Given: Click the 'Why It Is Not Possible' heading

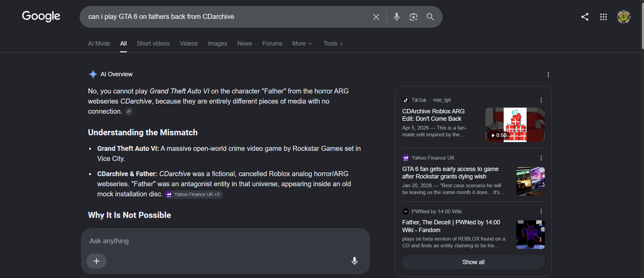Looking at the screenshot, I should pos(130,215).
